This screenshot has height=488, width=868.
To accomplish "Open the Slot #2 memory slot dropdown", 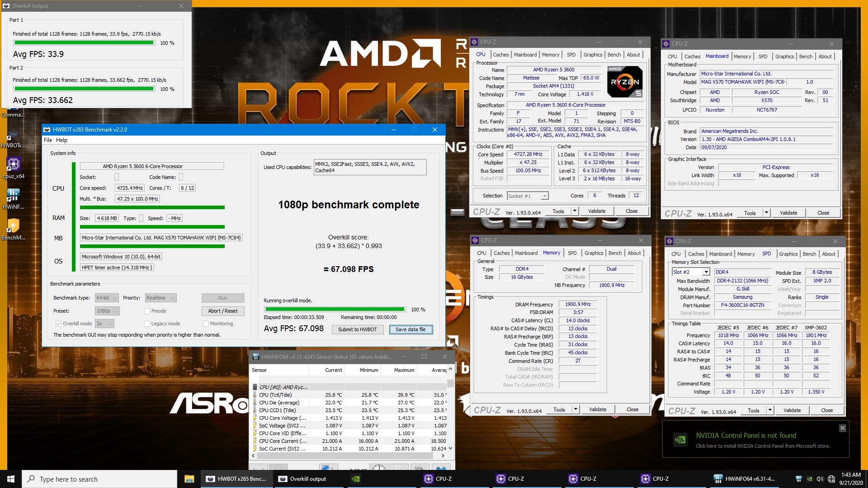I will (x=690, y=272).
